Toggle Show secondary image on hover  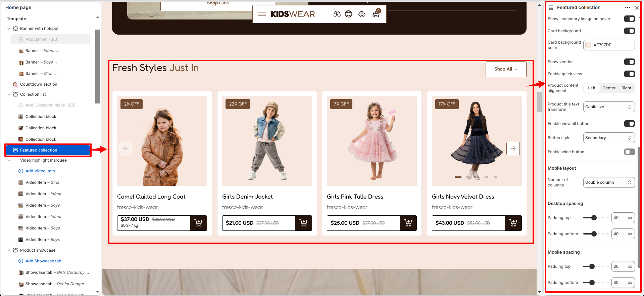(x=630, y=19)
